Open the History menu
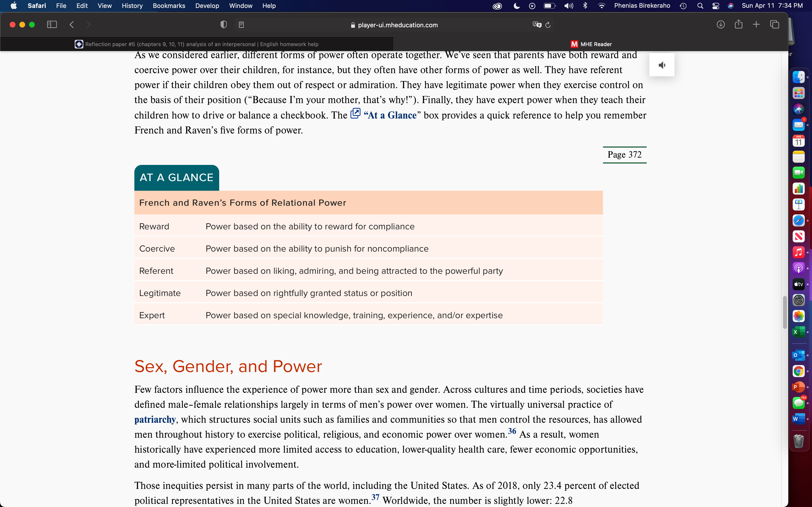The width and height of the screenshot is (812, 507). 132,6
